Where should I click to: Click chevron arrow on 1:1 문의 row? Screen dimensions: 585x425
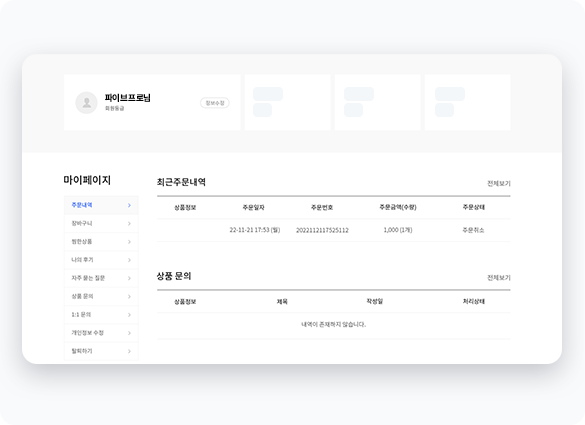(129, 315)
